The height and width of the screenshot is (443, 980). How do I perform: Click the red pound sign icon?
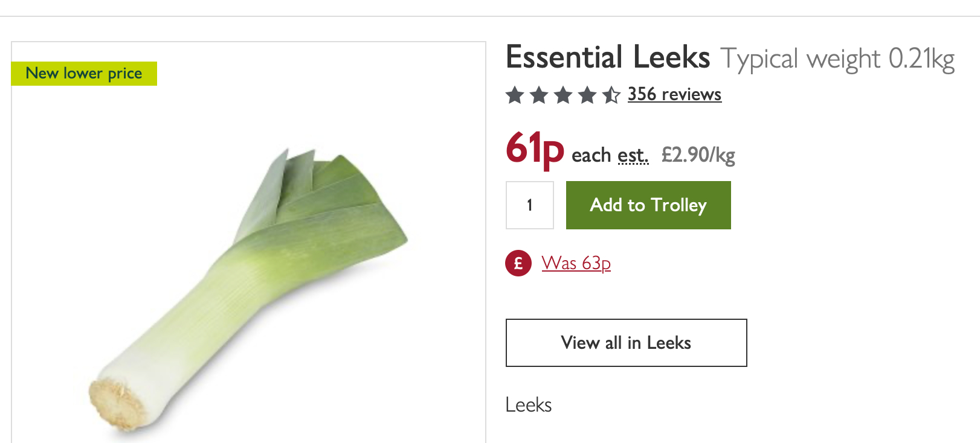coord(518,263)
